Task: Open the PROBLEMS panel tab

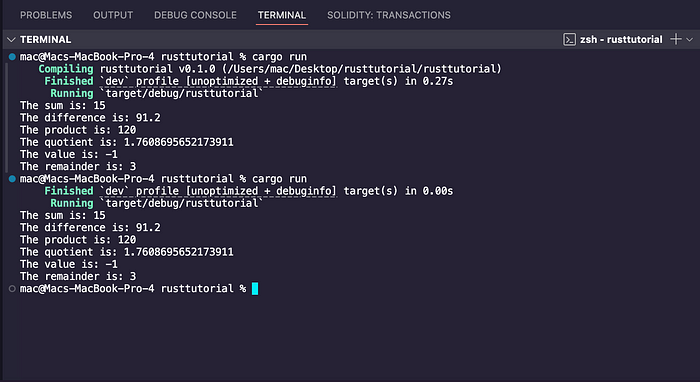Action: click(46, 15)
